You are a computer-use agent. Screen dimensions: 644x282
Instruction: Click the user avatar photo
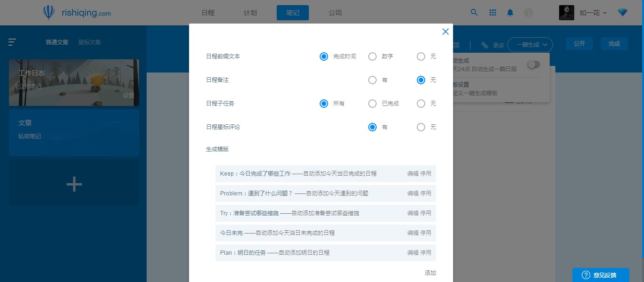point(566,12)
